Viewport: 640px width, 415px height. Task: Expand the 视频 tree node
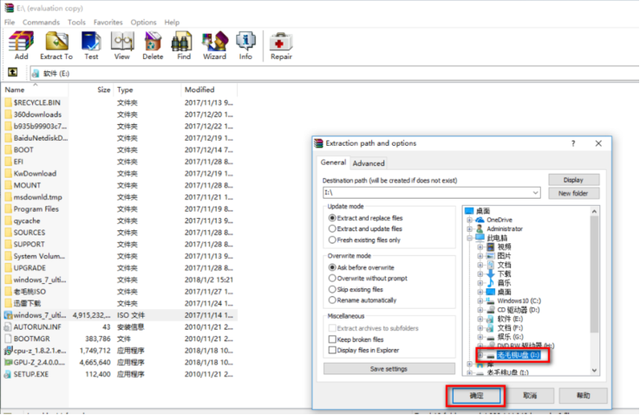pyautogui.click(x=480, y=247)
